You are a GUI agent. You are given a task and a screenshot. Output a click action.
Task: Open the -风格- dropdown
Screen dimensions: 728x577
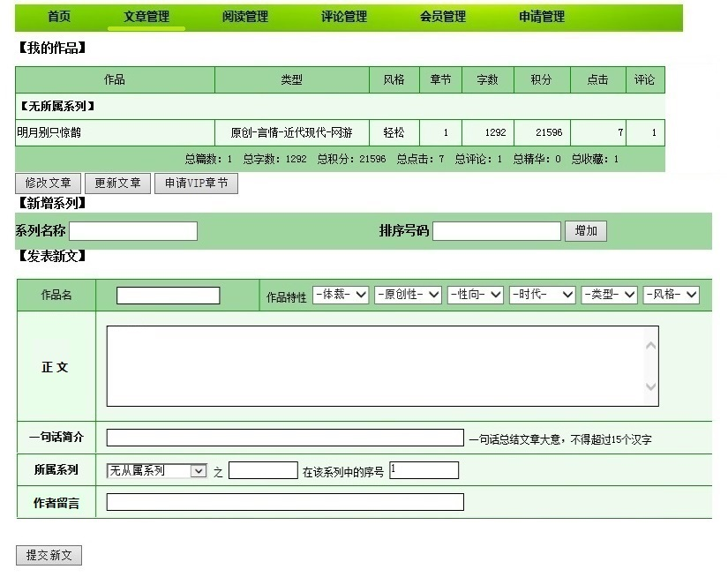(671, 295)
